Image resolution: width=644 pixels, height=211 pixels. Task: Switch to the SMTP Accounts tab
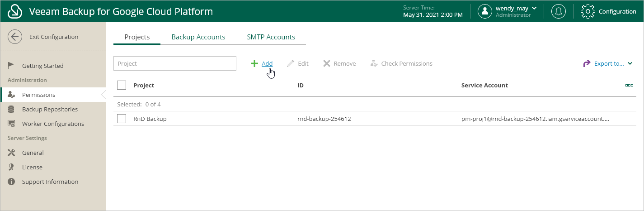point(271,37)
